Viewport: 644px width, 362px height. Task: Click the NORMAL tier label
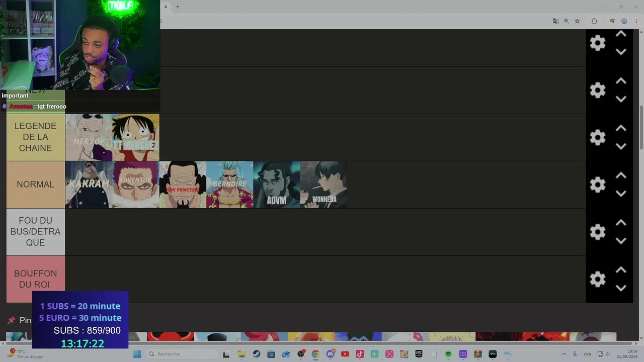[36, 185]
